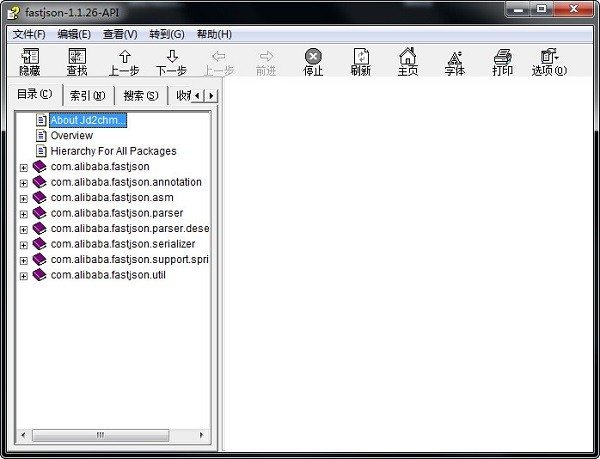Click the tree horizontal scrollbar thumb

100,435
